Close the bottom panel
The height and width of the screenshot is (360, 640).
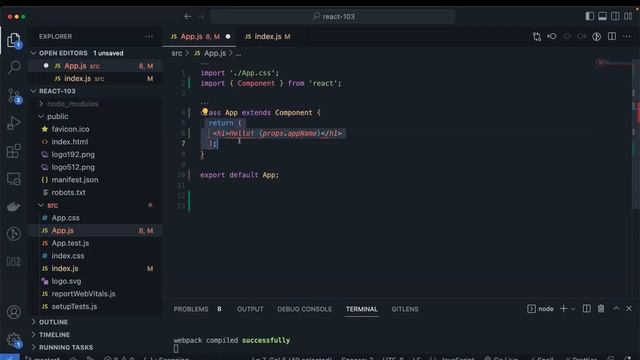click(629, 309)
